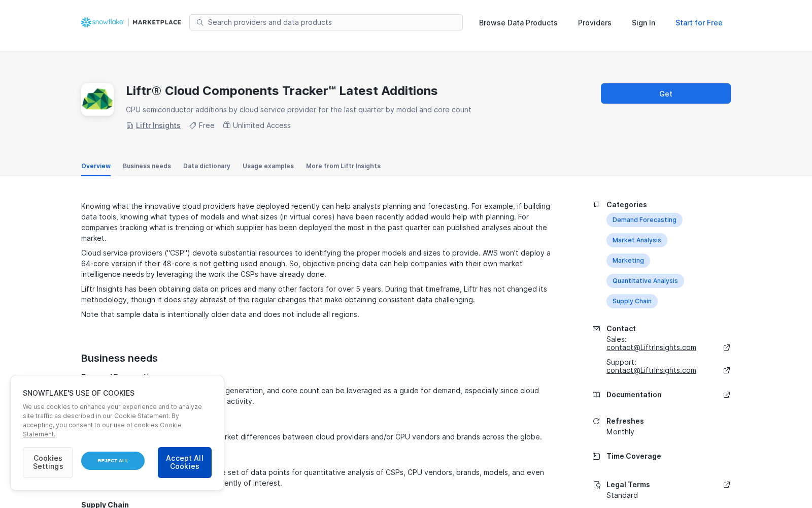
Task: Open the Documentation external link icon
Action: pyautogui.click(x=727, y=395)
